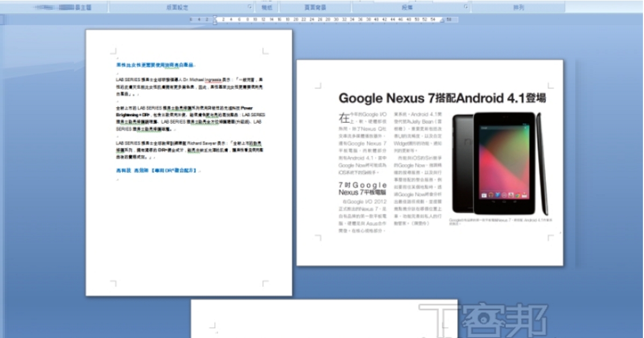This screenshot has height=338, width=644.
Task: Open the 段落 group dialog launcher
Action: tap(466, 8)
